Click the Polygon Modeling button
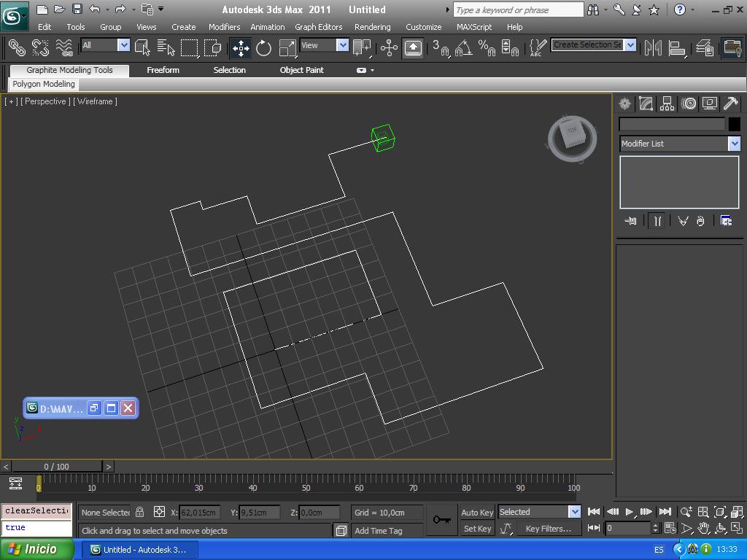Viewport: 747px width, 560px height. tap(44, 84)
